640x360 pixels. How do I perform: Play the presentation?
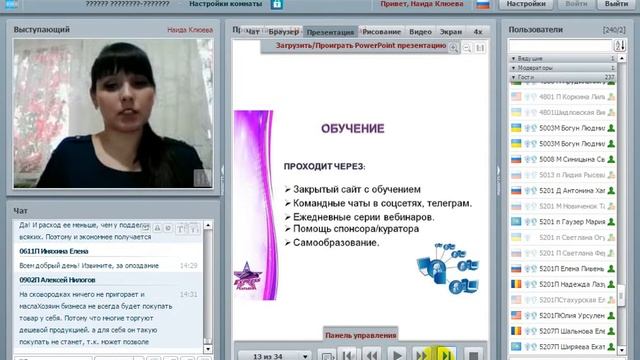click(x=397, y=355)
